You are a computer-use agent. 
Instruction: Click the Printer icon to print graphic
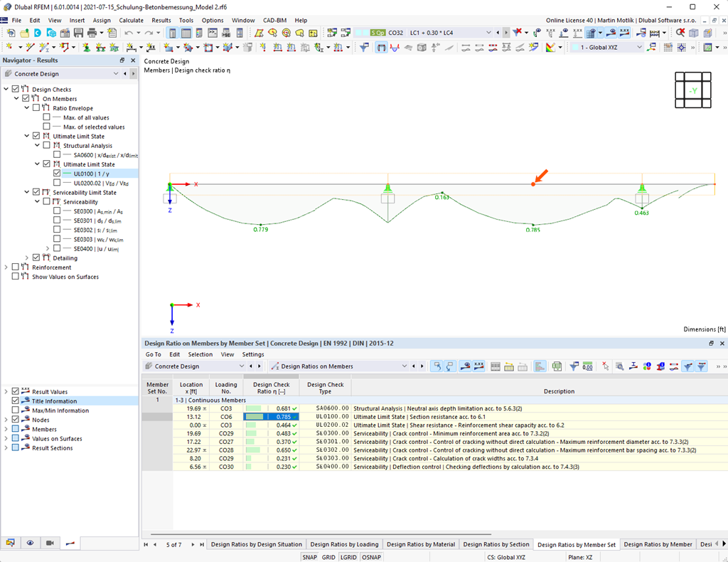93,32
